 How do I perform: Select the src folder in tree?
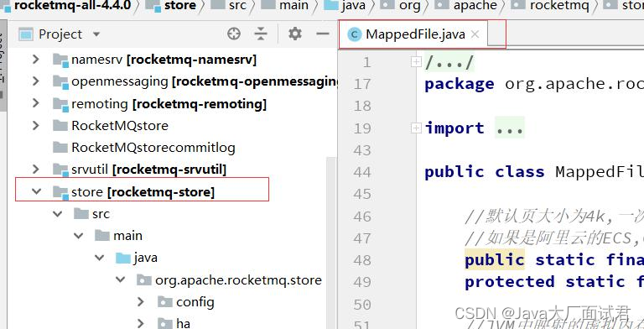pyautogui.click(x=101, y=214)
